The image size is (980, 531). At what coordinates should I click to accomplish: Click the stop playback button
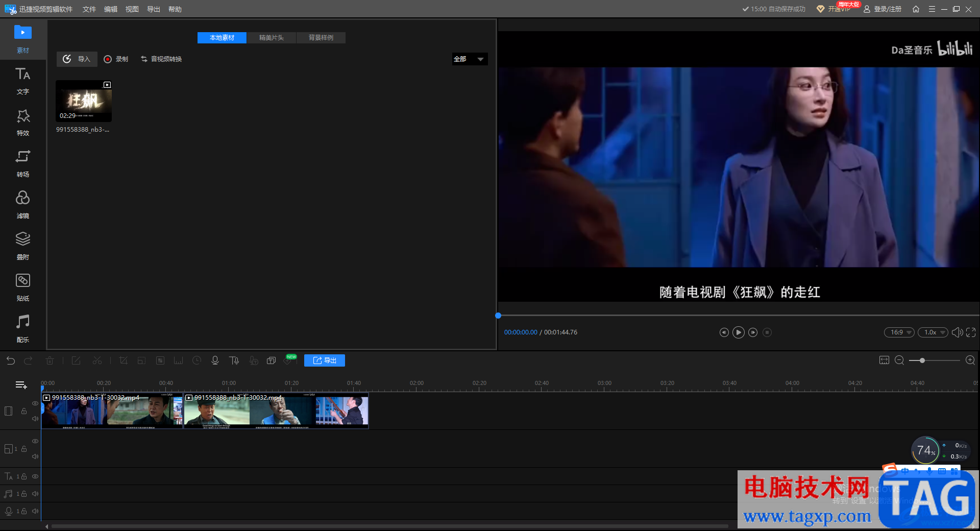pos(767,332)
